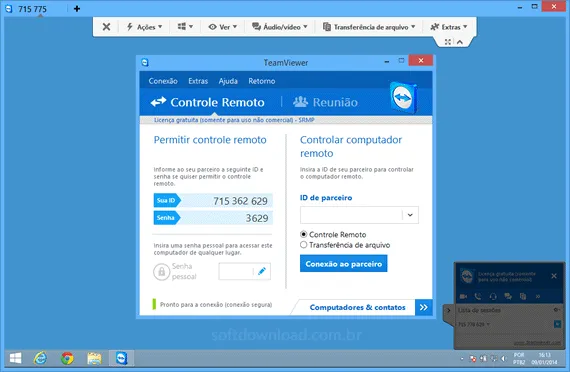
Task: Open the Windows logo dropdown in the session toolbar
Action: click(185, 27)
